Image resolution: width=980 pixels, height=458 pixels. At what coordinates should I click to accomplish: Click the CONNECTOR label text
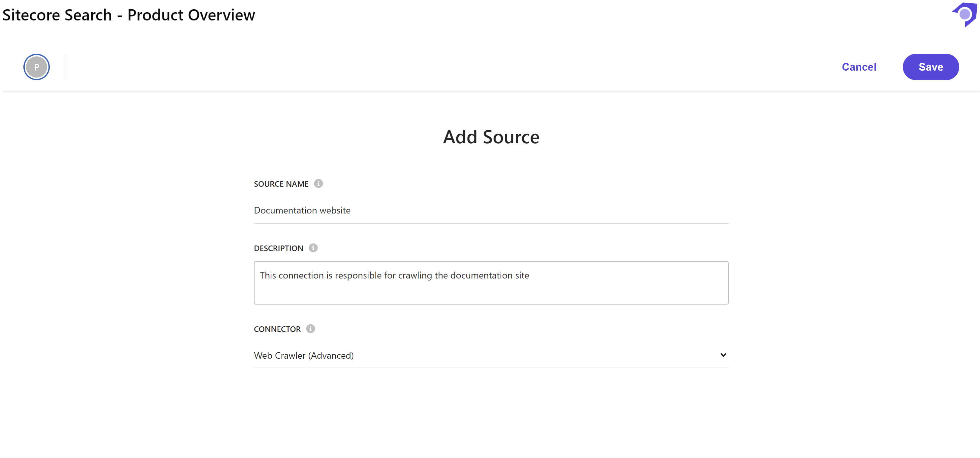277,329
